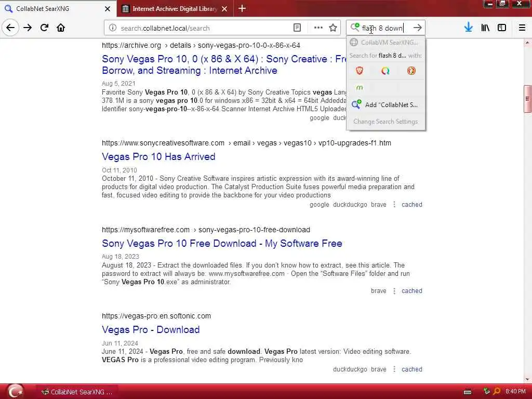This screenshot has height=399, width=532.
Task: Add the CollabNet search engine
Action: click(386, 104)
